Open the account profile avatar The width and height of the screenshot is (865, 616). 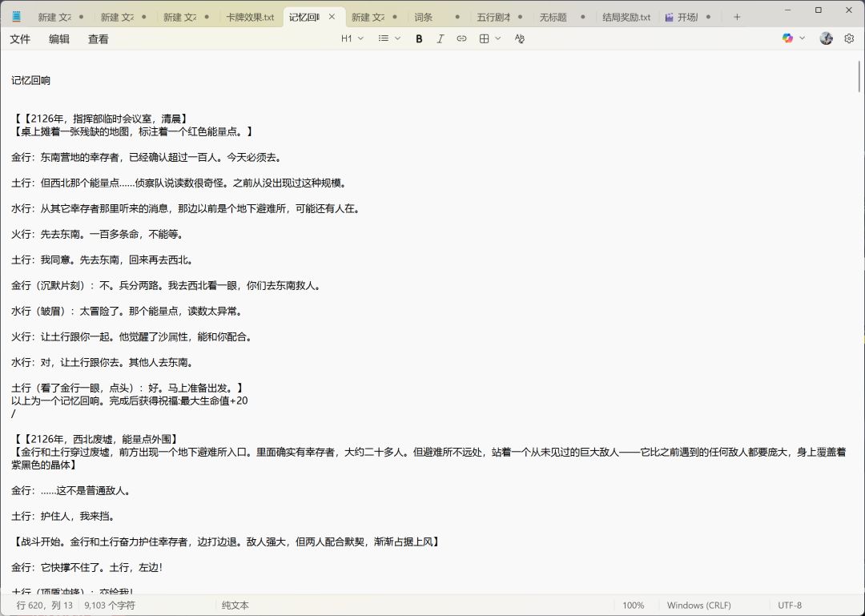pos(826,38)
